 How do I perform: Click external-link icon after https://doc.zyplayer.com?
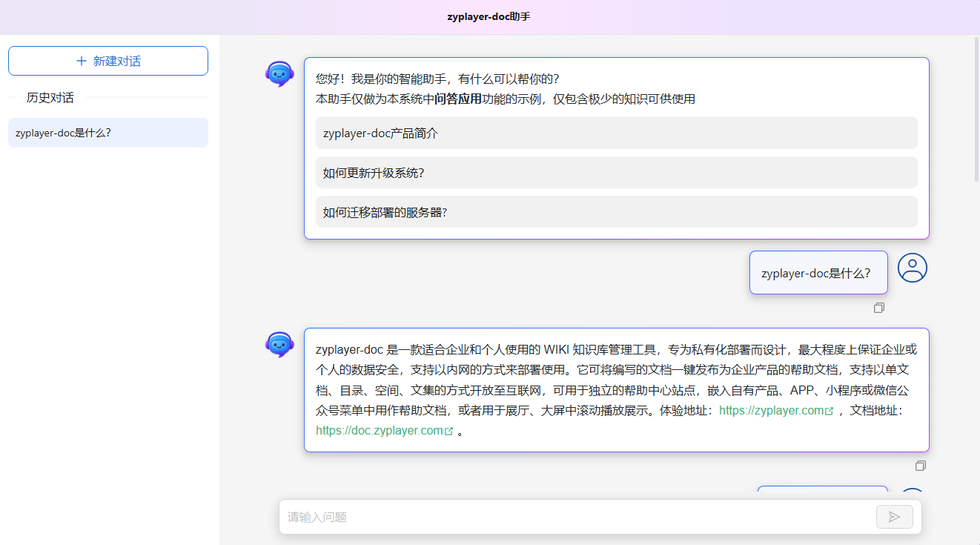448,431
